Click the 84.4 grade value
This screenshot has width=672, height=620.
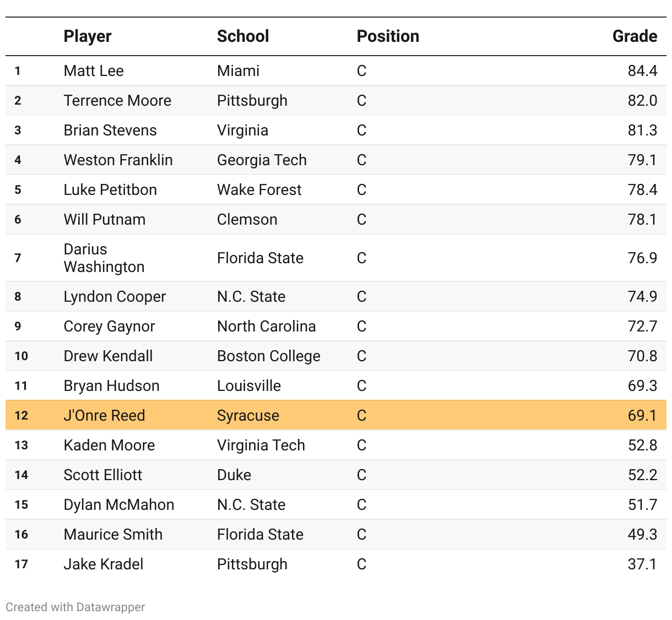click(x=642, y=71)
